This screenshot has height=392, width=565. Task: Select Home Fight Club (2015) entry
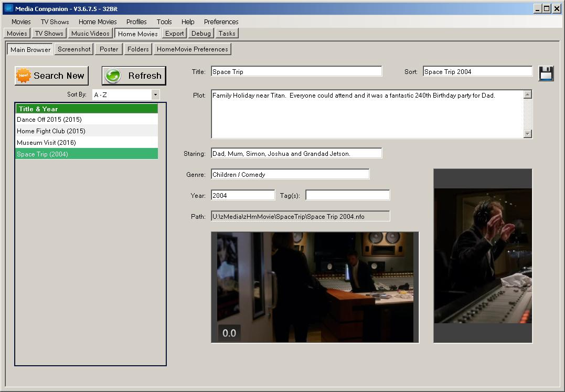click(x=51, y=131)
